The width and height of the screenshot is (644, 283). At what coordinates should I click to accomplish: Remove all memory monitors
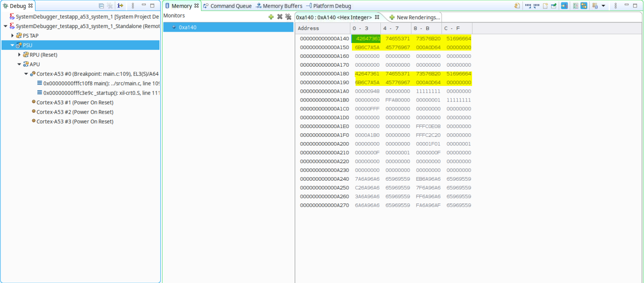288,17
